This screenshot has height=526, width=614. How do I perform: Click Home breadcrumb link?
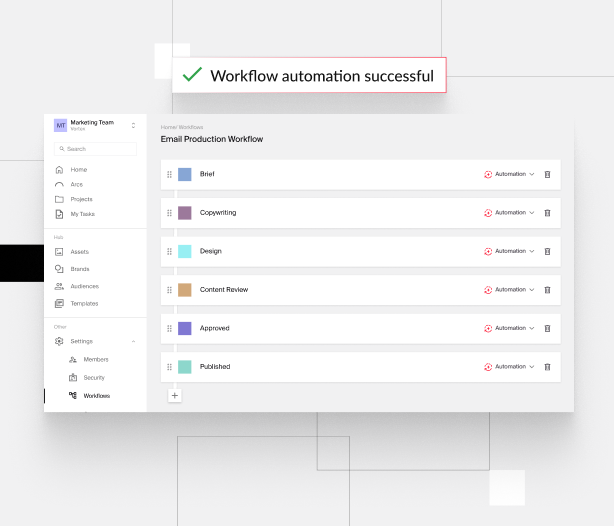point(168,127)
